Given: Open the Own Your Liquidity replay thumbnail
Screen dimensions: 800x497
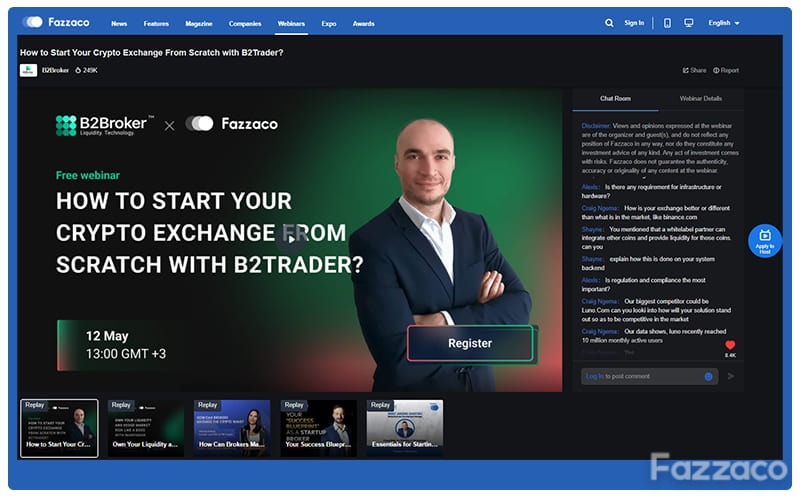Looking at the screenshot, I should 145,428.
